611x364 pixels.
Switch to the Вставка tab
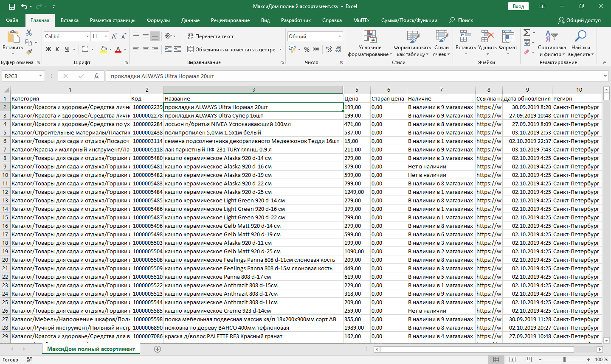[70, 20]
